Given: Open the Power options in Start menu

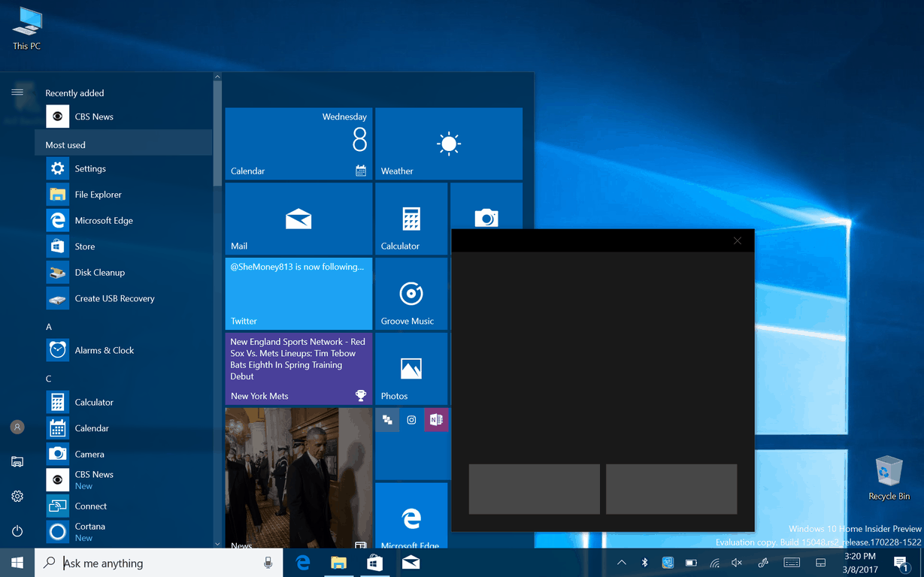Looking at the screenshot, I should [17, 531].
